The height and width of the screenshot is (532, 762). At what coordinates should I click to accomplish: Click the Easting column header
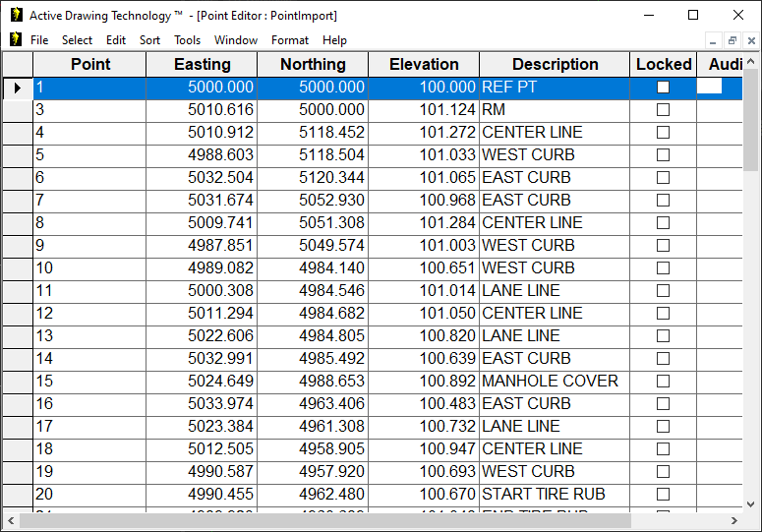click(x=202, y=64)
